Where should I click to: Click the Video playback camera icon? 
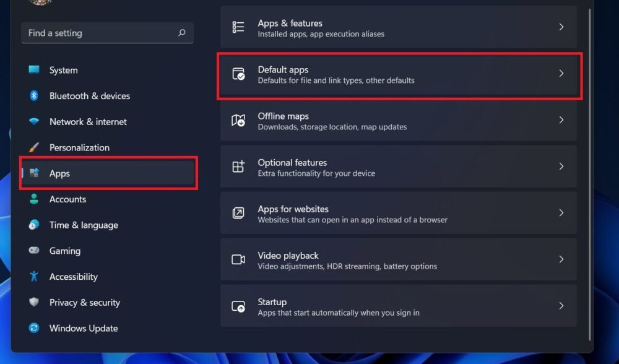(238, 259)
